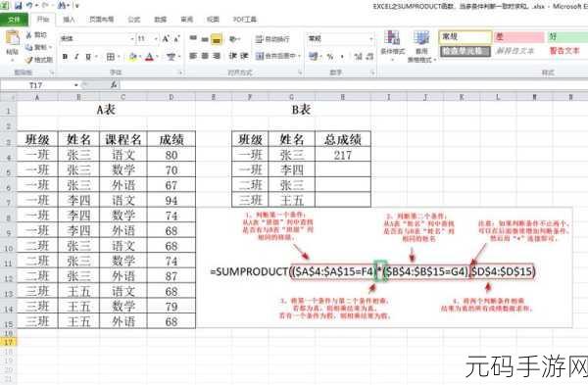
Task: Click the Save icon in quick access toolbar
Action: click(x=18, y=5)
